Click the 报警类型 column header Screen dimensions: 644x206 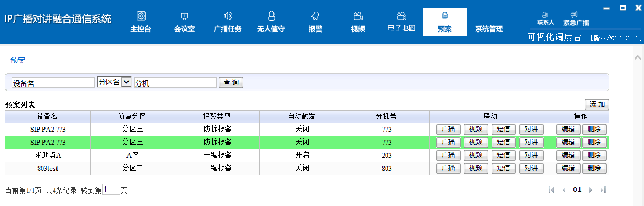click(217, 117)
